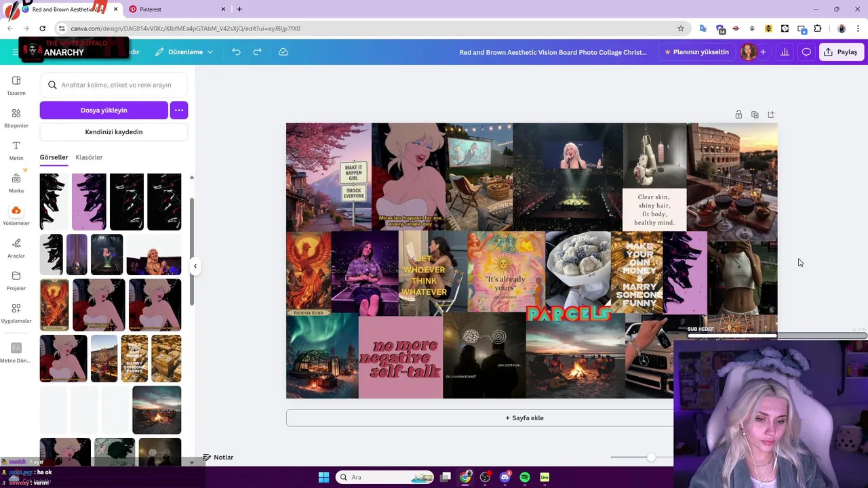Click Planınızı yükseltin upgrade button
The height and width of the screenshot is (488, 868).
[696, 52]
